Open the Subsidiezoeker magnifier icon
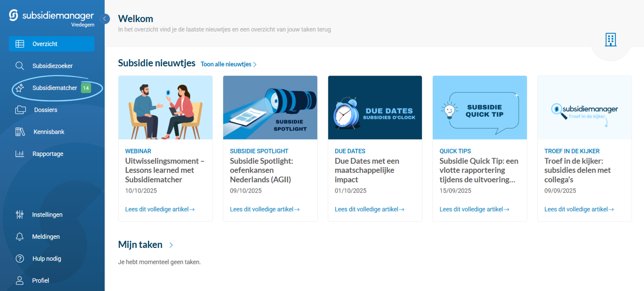The height and width of the screenshot is (291, 644). point(20,66)
